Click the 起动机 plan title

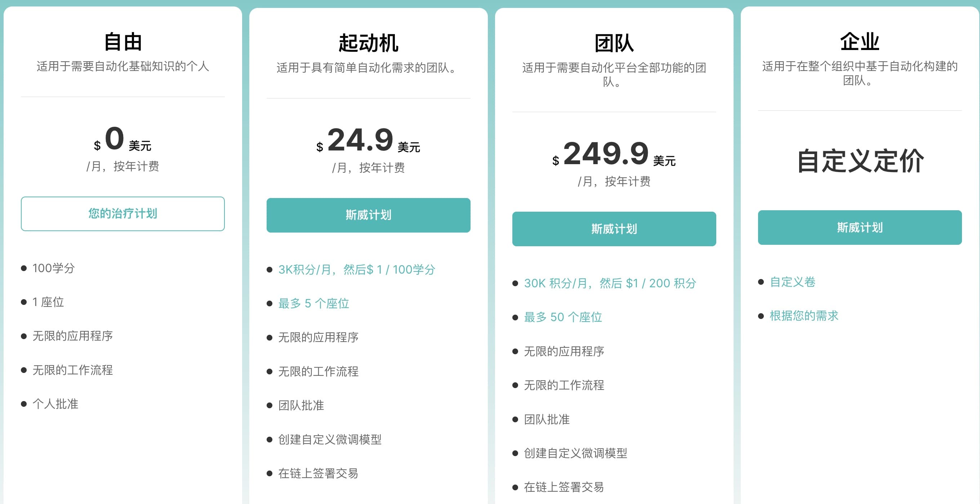tap(368, 43)
